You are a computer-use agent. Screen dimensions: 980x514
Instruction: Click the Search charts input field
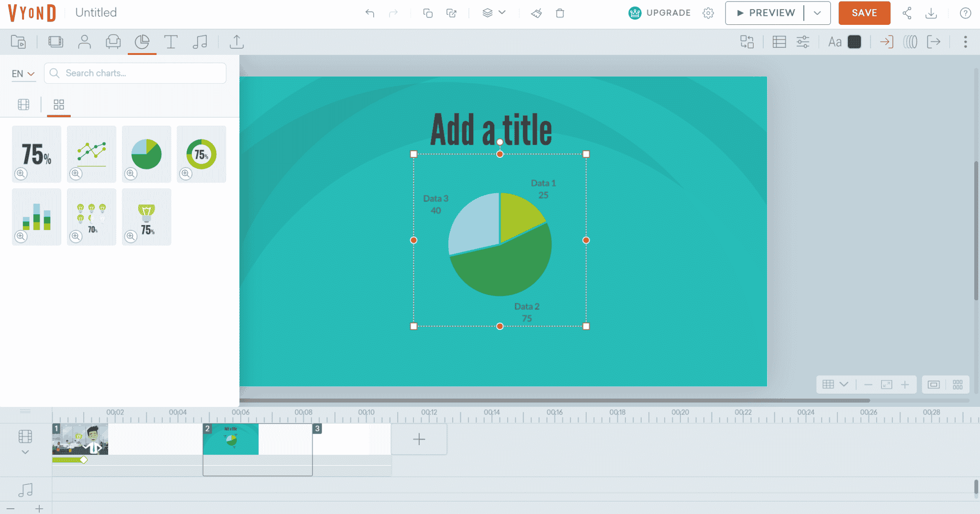tap(135, 73)
